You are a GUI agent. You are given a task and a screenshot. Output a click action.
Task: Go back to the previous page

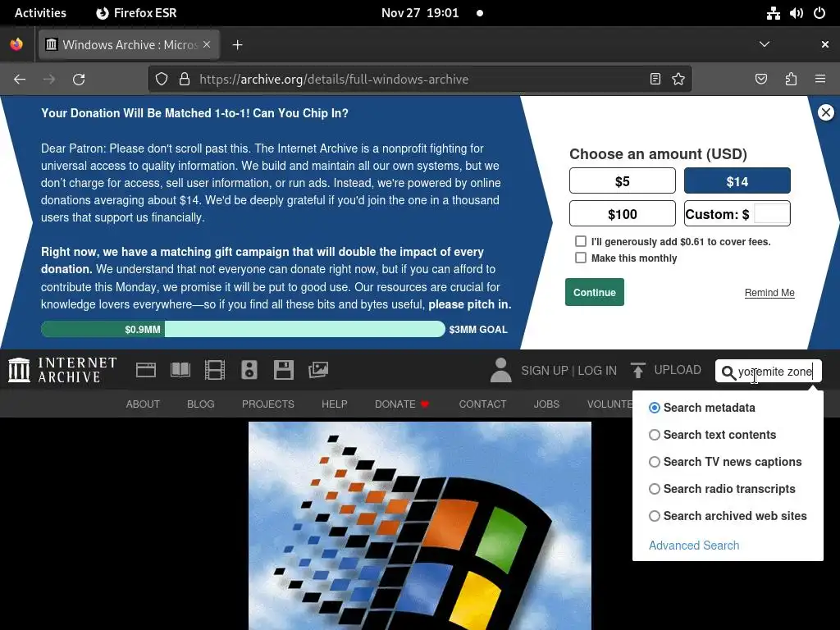pyautogui.click(x=20, y=80)
